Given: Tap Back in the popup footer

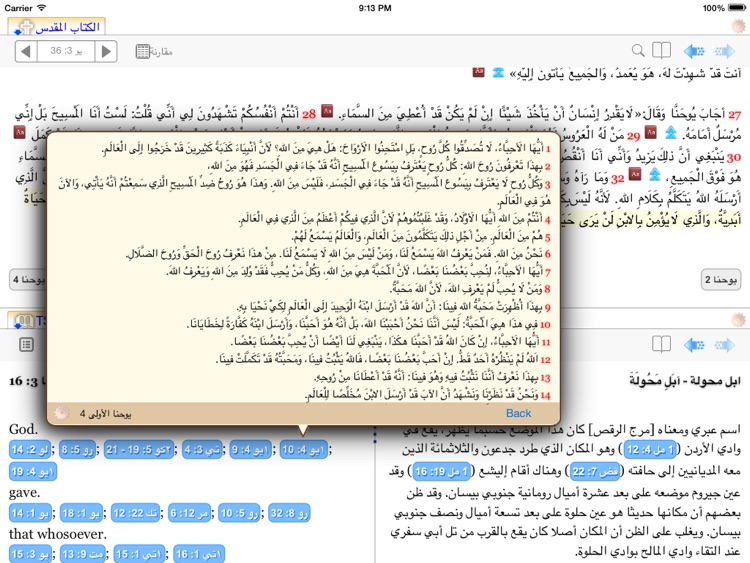Looking at the screenshot, I should (518, 413).
